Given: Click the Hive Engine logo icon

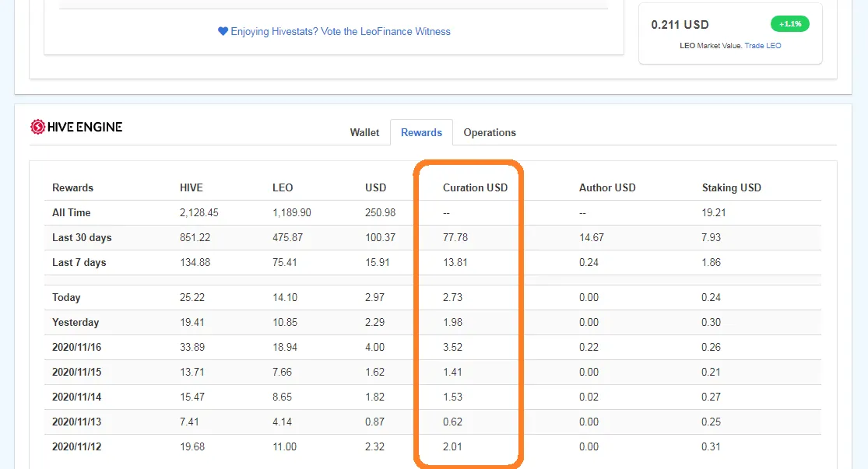Looking at the screenshot, I should tap(37, 127).
